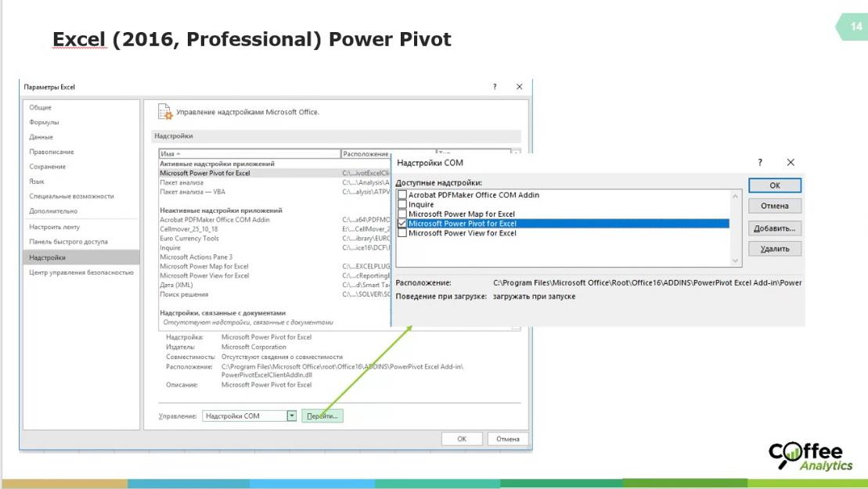Uncheck Microsoft Power Pivot for Excel
The image size is (868, 489).
(402, 224)
